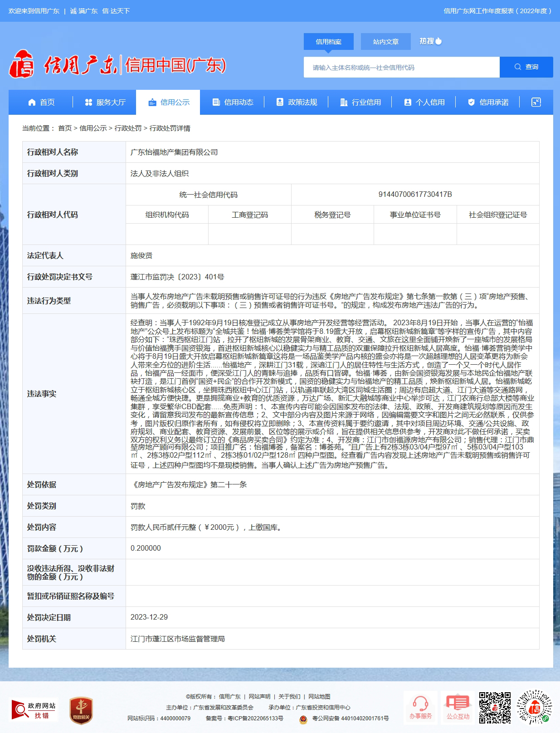Click the round mini-program QR code
Screen dimensions: 560x733
[534, 707]
